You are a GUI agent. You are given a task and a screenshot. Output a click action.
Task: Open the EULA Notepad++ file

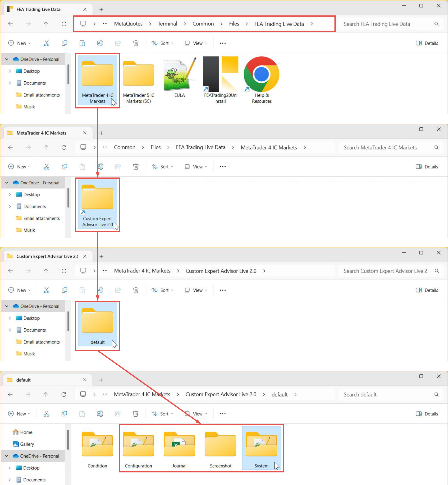pyautogui.click(x=180, y=78)
